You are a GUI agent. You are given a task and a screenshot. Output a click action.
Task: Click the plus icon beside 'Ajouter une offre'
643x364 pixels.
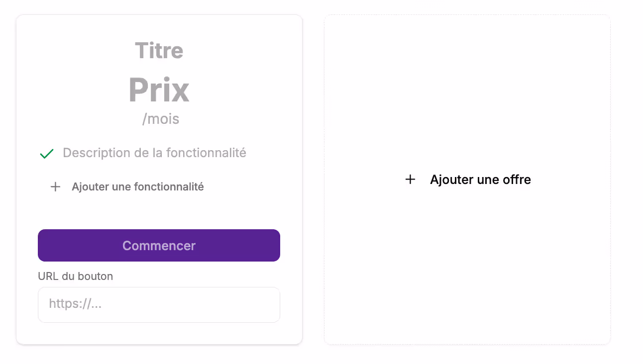point(410,180)
